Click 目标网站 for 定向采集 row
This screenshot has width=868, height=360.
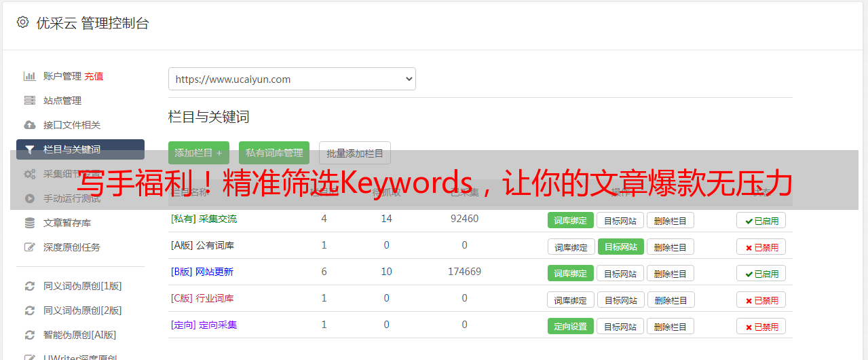pos(620,326)
